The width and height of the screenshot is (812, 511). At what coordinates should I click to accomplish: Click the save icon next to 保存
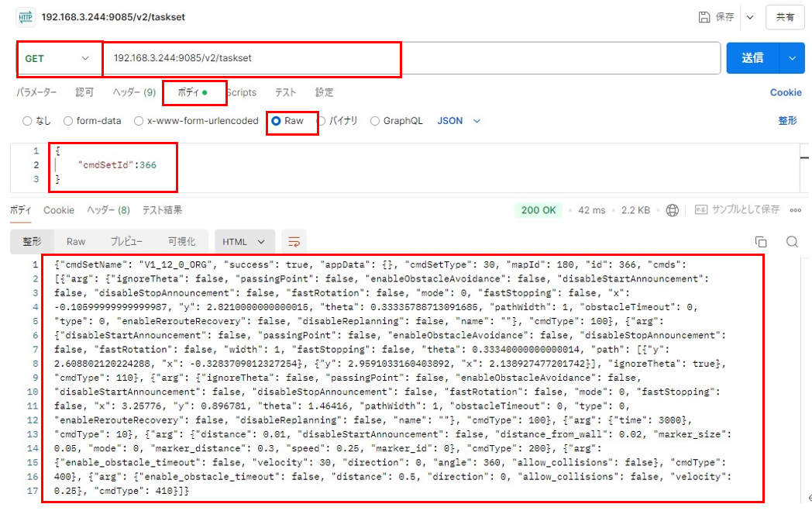coord(704,17)
